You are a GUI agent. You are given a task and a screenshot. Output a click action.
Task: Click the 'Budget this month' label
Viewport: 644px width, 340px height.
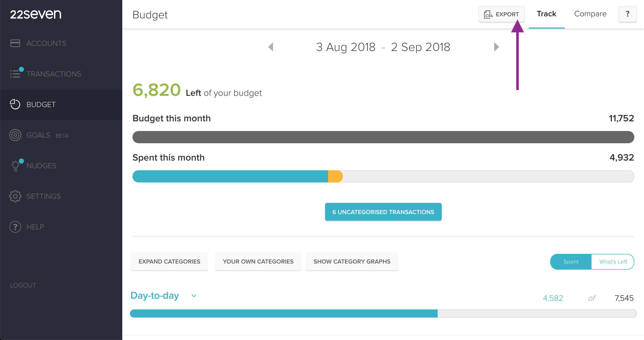coord(172,118)
